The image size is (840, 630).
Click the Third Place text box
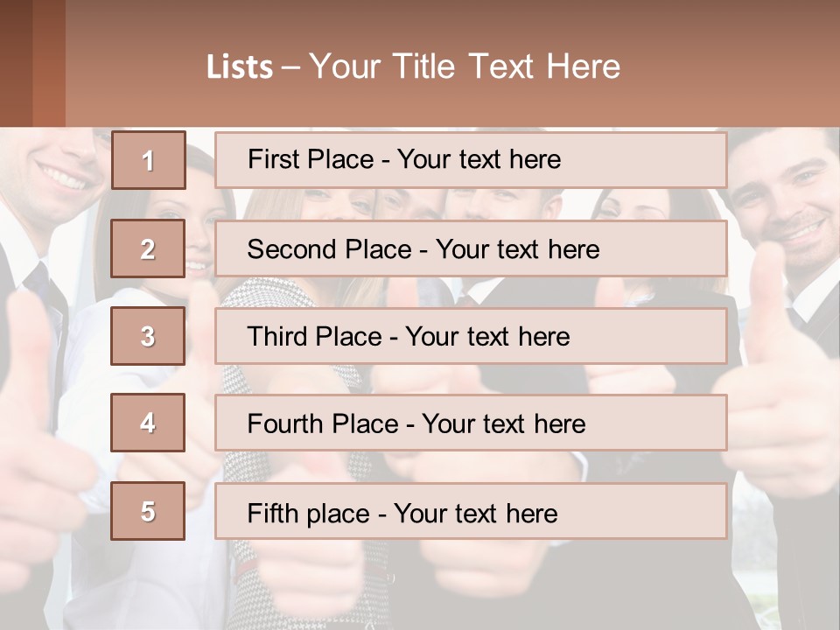[x=471, y=336]
